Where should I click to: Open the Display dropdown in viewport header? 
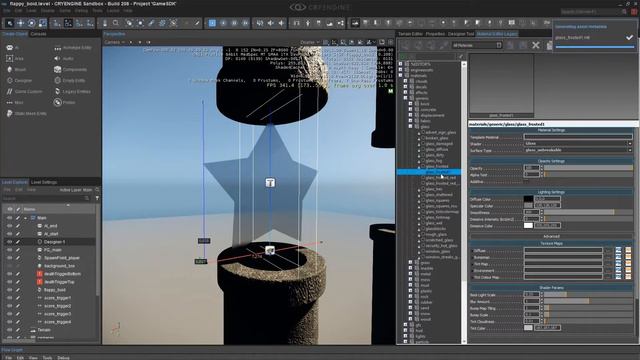pyautogui.click(x=309, y=42)
